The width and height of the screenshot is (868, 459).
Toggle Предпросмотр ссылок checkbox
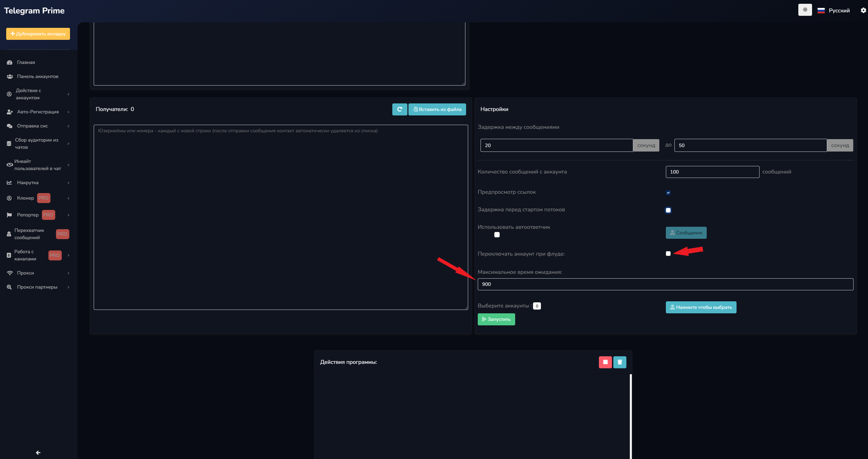pyautogui.click(x=668, y=193)
